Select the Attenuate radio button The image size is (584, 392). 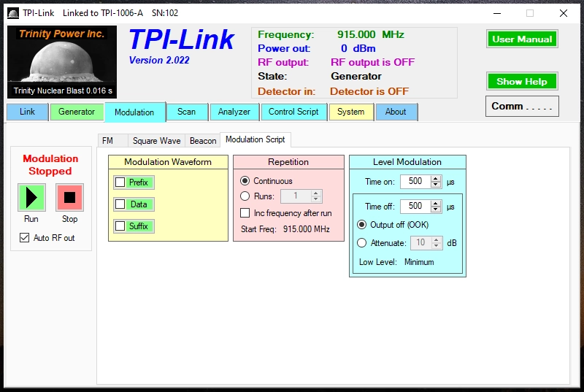pos(361,243)
